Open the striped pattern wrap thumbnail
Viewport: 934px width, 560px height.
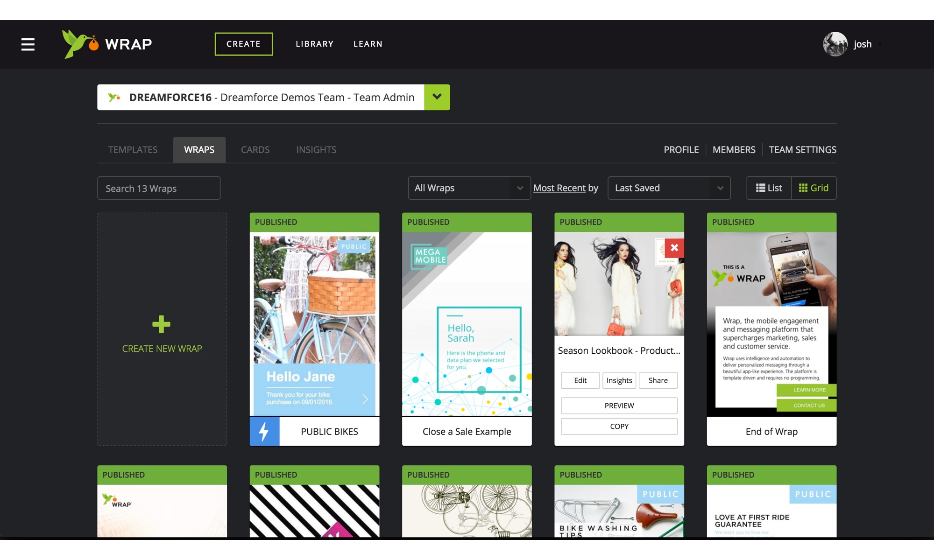(314, 511)
